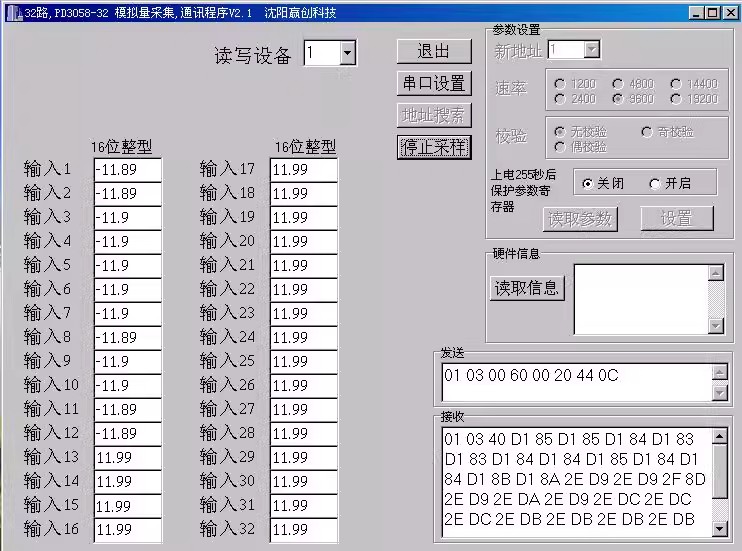Image resolution: width=742 pixels, height=551 pixels.
Task: Minimize the window
Action: (x=697, y=13)
